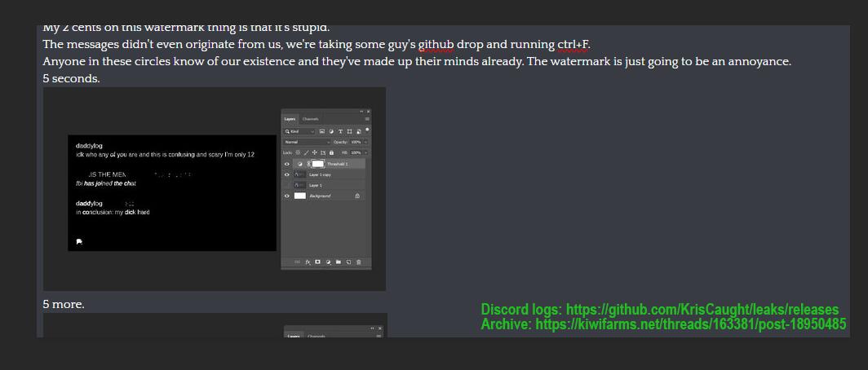
Task: Hide the Background layer
Action: pos(287,196)
